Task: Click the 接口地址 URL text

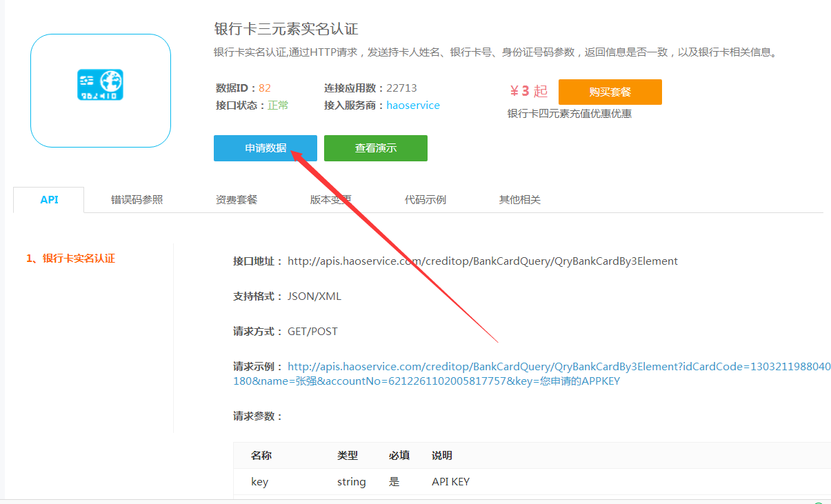Action: 483,261
